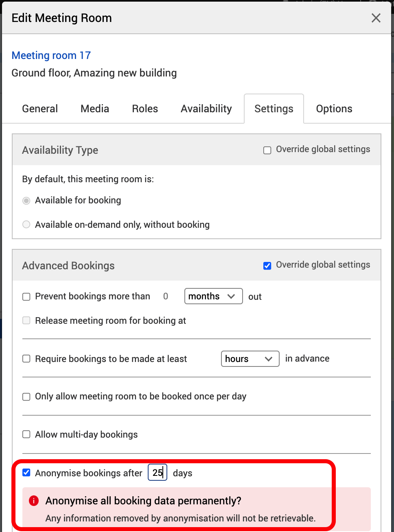Open the hours unit dropdown

pos(250,359)
